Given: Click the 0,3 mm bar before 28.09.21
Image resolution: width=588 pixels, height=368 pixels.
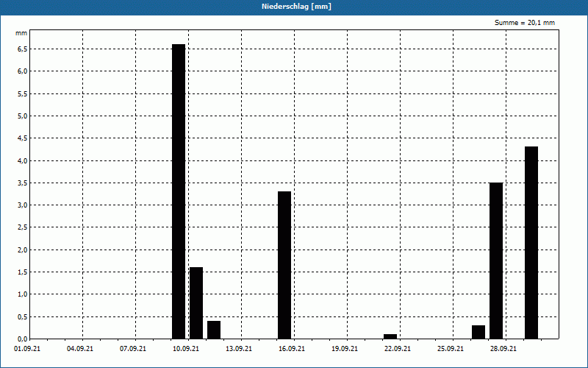Looking at the screenshot, I should click(478, 332).
